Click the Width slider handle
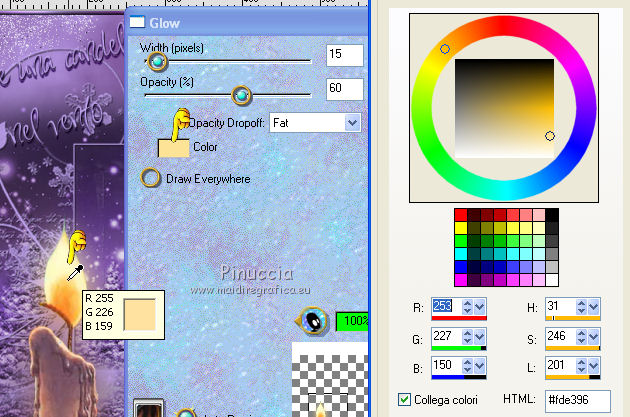 157,61
